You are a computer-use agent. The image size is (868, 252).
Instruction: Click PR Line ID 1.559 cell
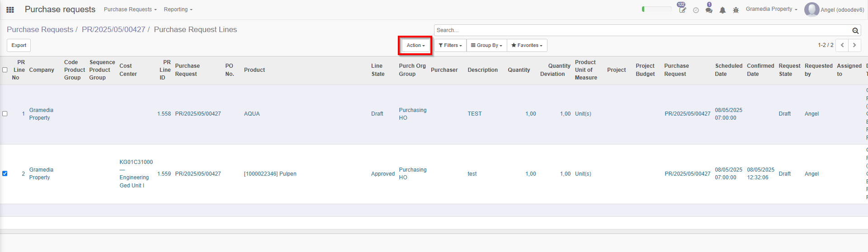tap(164, 174)
